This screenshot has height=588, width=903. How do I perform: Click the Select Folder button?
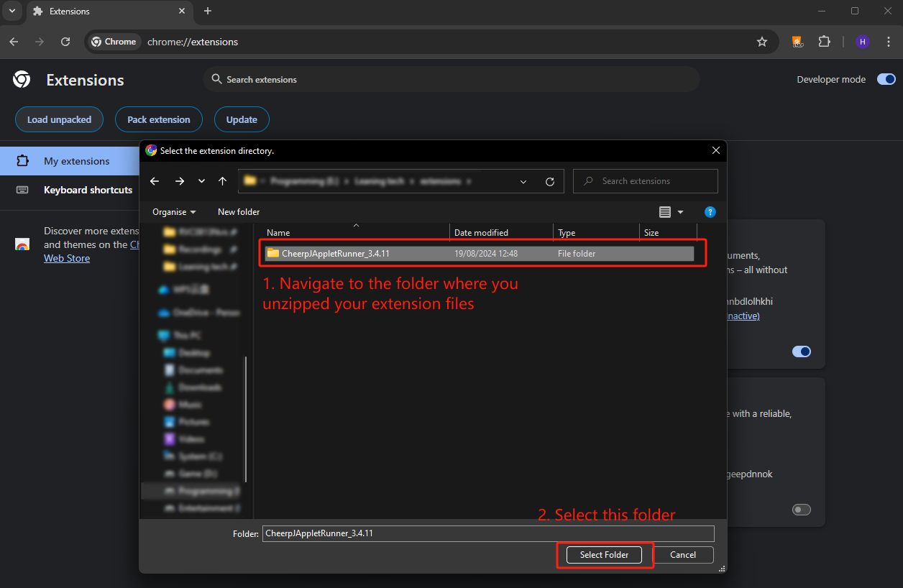tap(604, 555)
